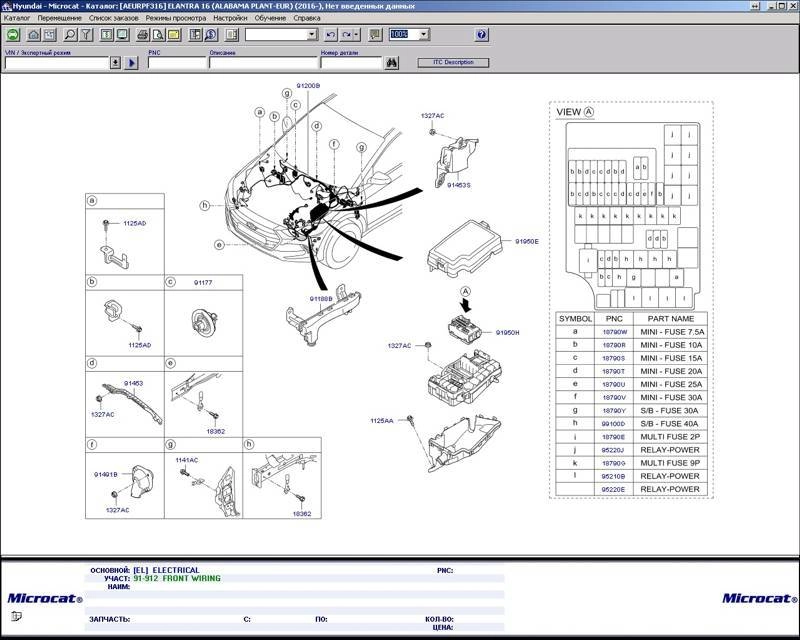Toggle the funnel filter icon

pos(86,35)
